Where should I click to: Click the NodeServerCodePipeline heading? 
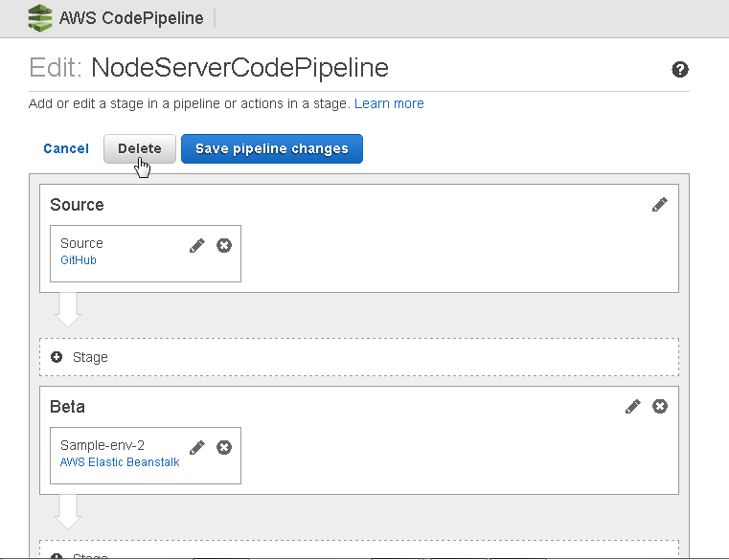[239, 67]
